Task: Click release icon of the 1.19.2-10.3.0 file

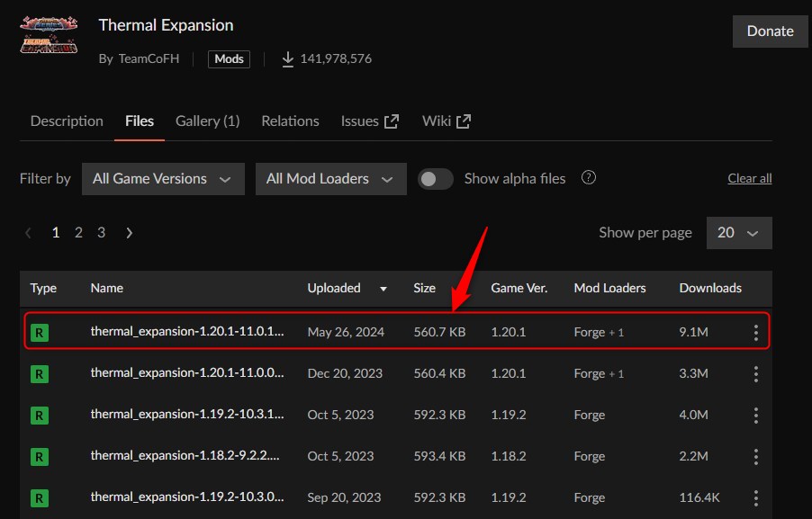Action: click(x=40, y=498)
